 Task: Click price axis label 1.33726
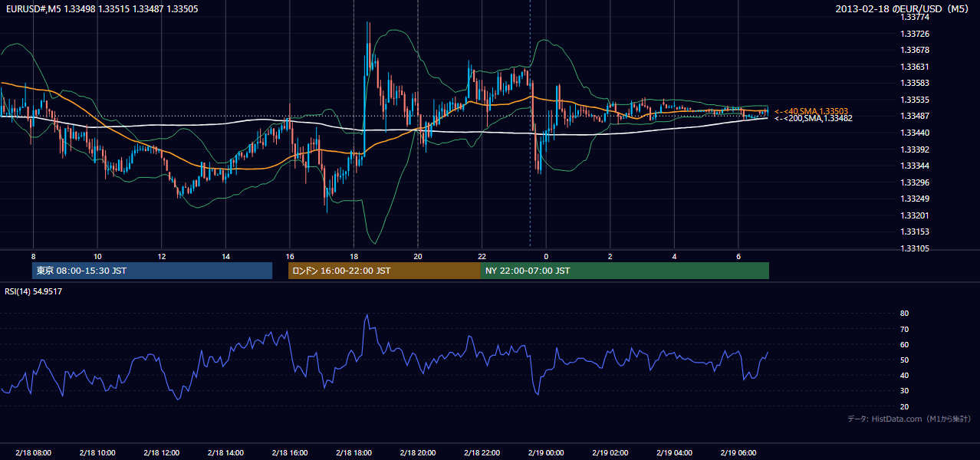tap(916, 34)
